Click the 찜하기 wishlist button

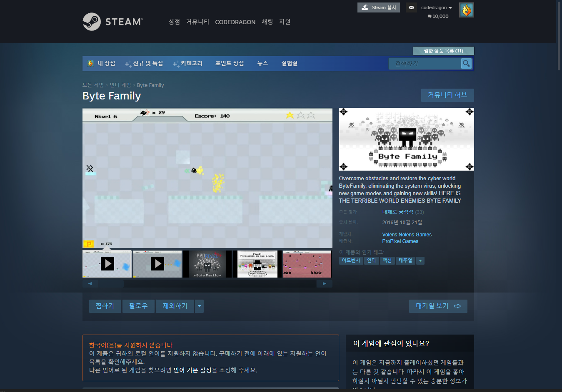pyautogui.click(x=105, y=306)
